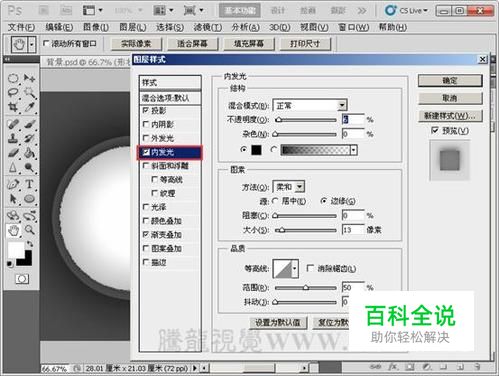499x376 pixels.
Task: Toggle Quick Mask mode icon
Action: [x=22, y=279]
